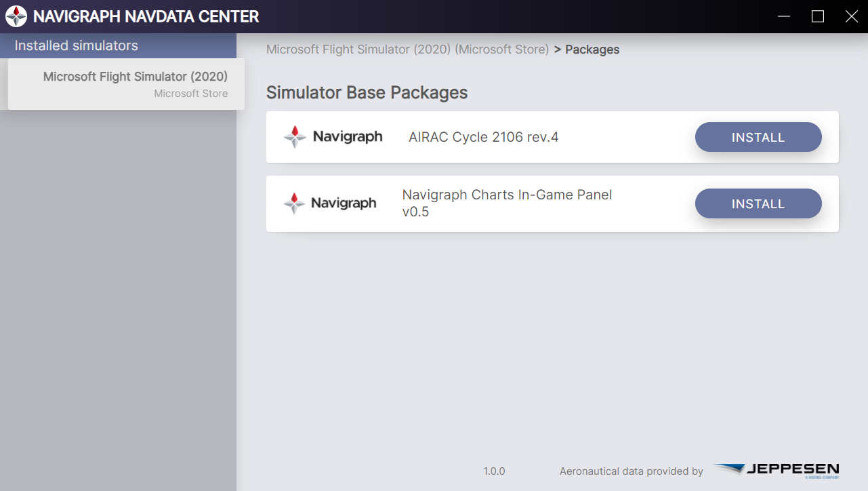Screen dimensions: 868x491
Task: Install AIRAC Cycle 2106 rev.4
Action: 758,137
